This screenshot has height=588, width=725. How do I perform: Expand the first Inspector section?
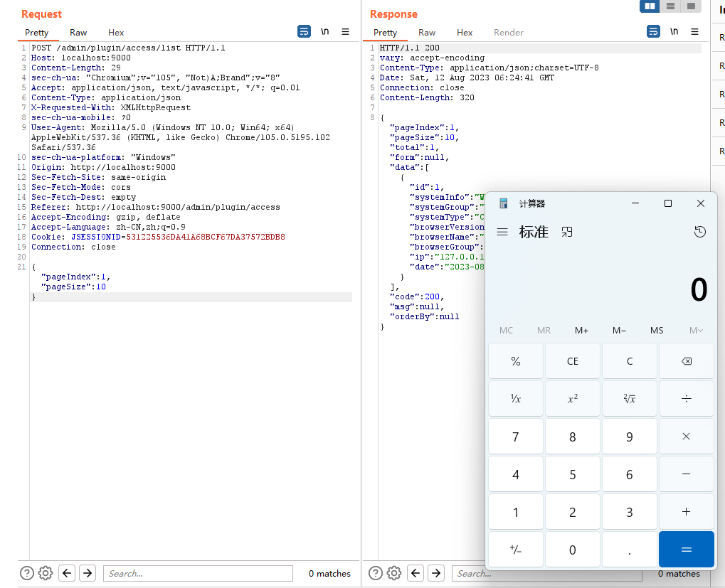(719, 36)
